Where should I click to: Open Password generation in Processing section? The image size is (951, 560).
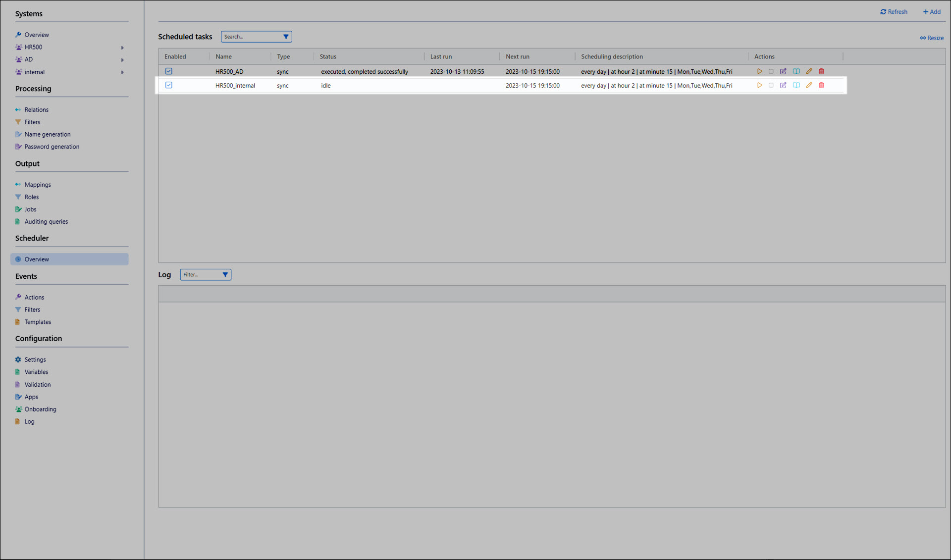(x=52, y=147)
